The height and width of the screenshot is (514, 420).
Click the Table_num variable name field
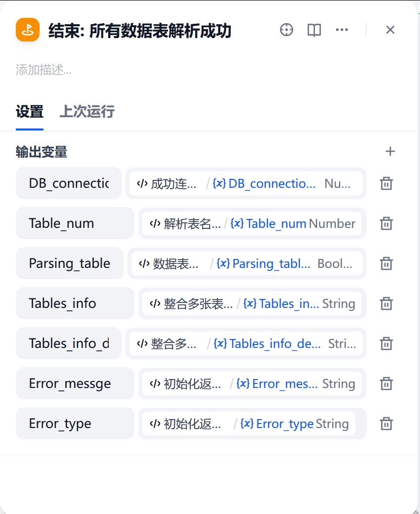[x=75, y=223]
